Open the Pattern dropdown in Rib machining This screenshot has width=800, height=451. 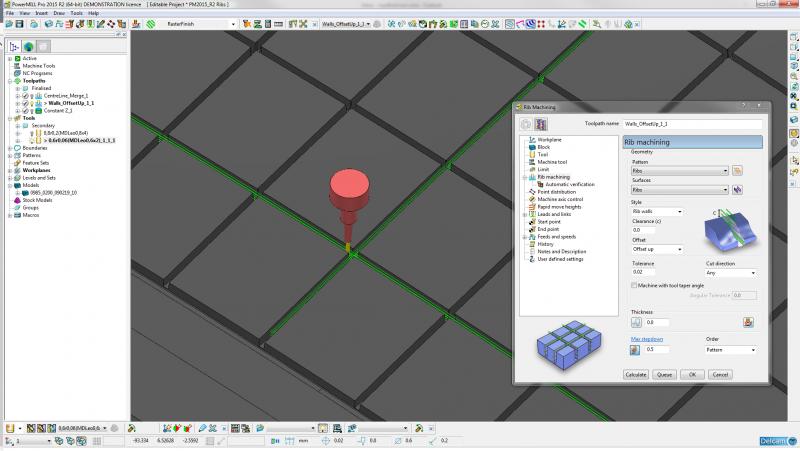point(680,171)
